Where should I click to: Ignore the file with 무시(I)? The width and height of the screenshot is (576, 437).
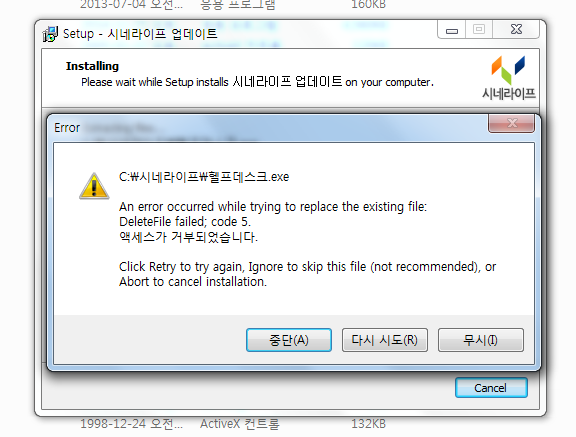(480, 340)
